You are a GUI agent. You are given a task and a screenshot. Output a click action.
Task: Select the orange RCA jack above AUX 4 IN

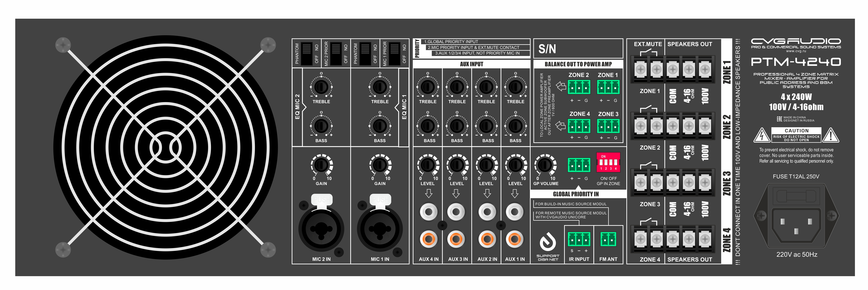[429, 239]
